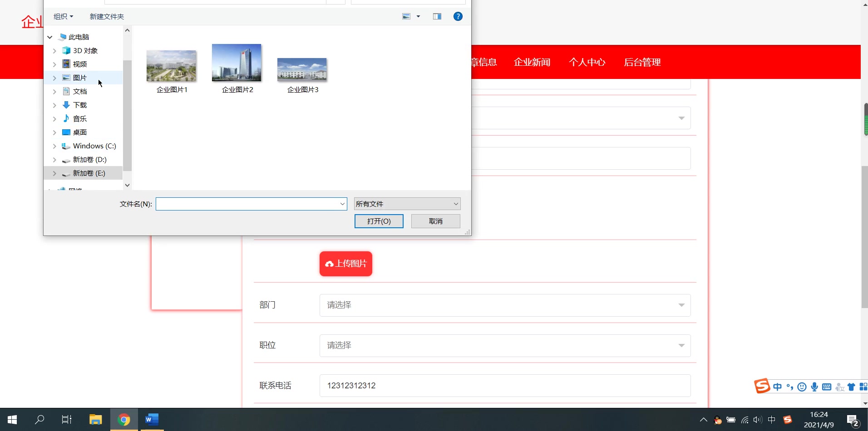868x431 pixels.
Task: Click the 打开(O) button
Action: pyautogui.click(x=379, y=221)
